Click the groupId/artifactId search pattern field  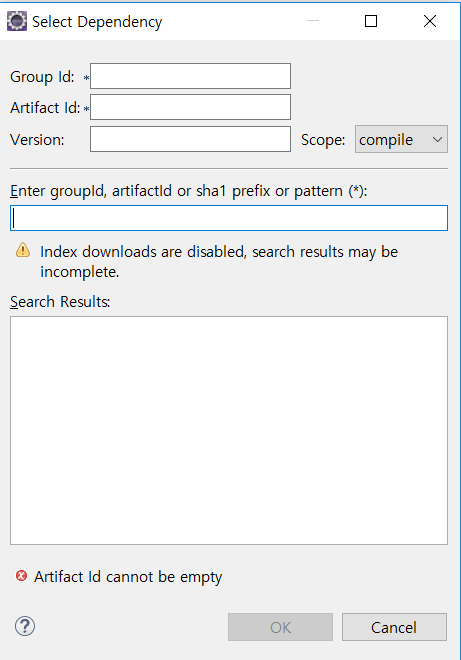pyautogui.click(x=229, y=218)
